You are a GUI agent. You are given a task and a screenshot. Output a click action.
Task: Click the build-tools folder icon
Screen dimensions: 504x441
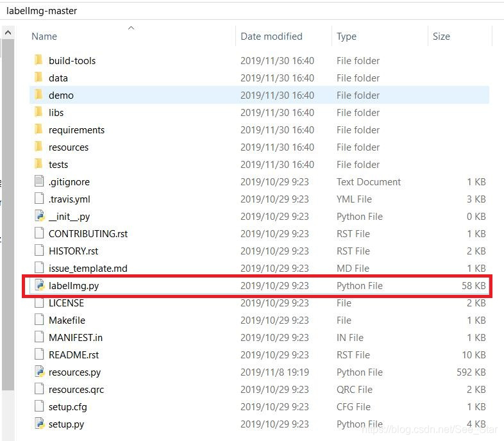click(38, 60)
